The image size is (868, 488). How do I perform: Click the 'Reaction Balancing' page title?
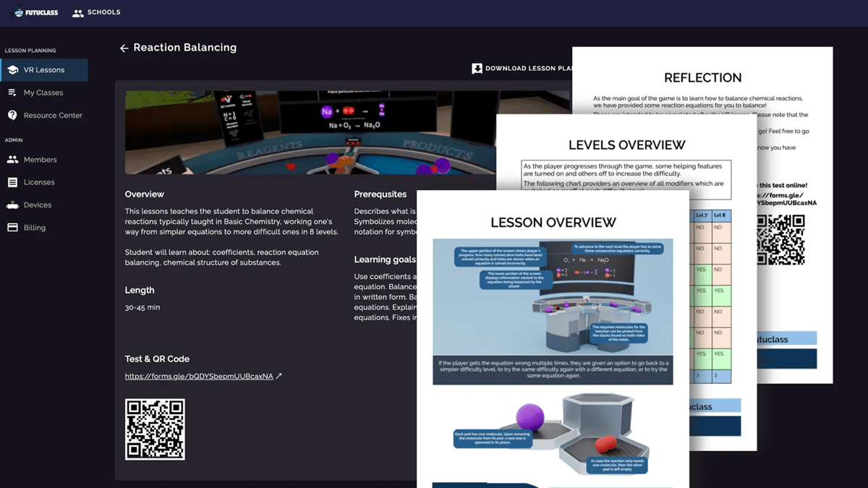pyautogui.click(x=185, y=48)
